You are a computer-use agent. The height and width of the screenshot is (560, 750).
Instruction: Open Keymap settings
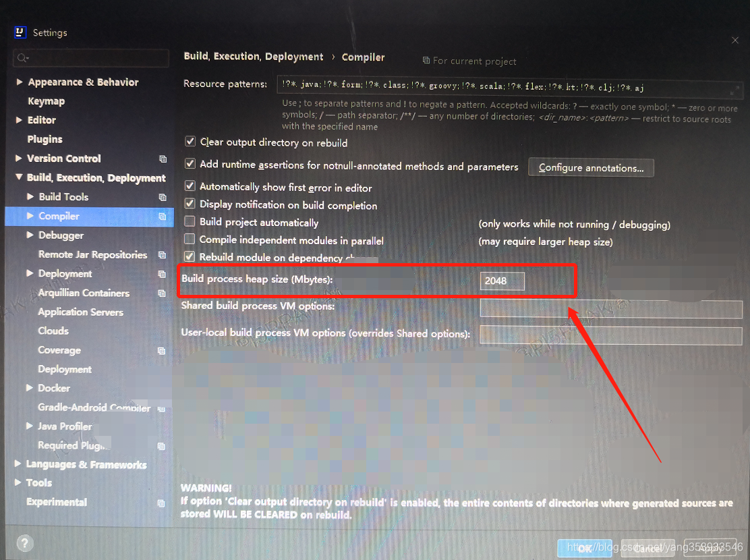pyautogui.click(x=47, y=101)
